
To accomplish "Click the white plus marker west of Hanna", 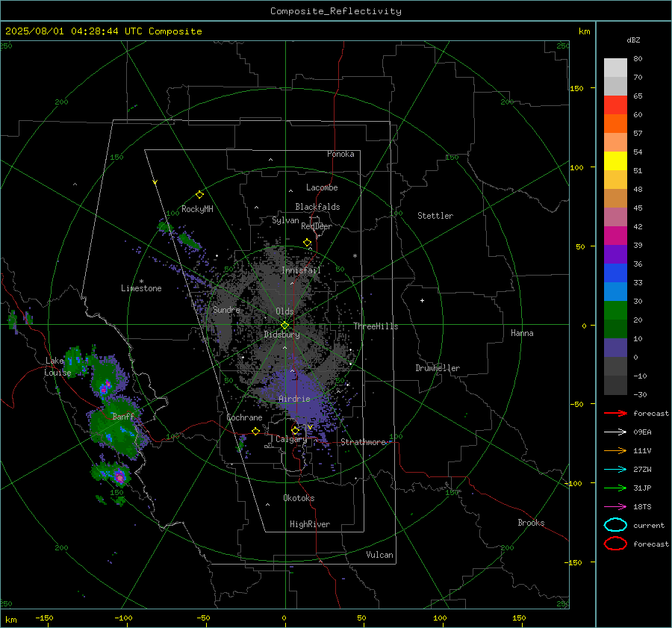I will (x=422, y=300).
